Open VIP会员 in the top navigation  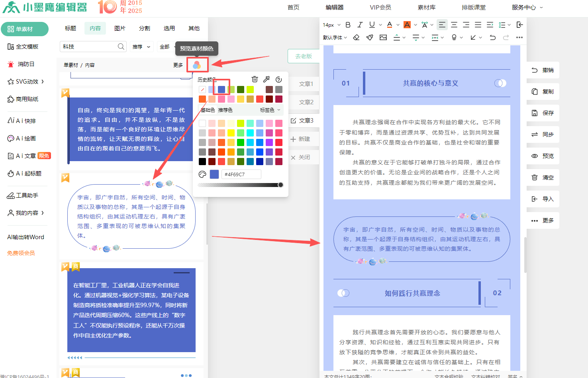[380, 7]
